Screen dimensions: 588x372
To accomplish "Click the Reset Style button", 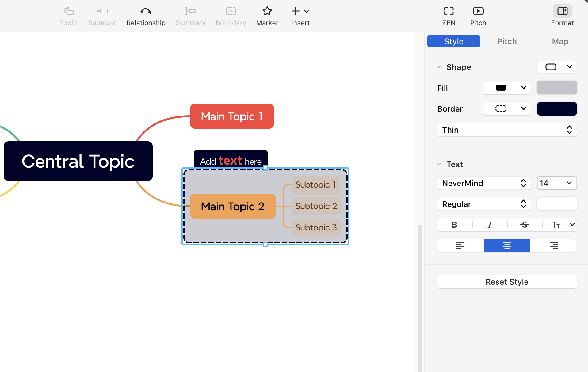I will pos(507,282).
